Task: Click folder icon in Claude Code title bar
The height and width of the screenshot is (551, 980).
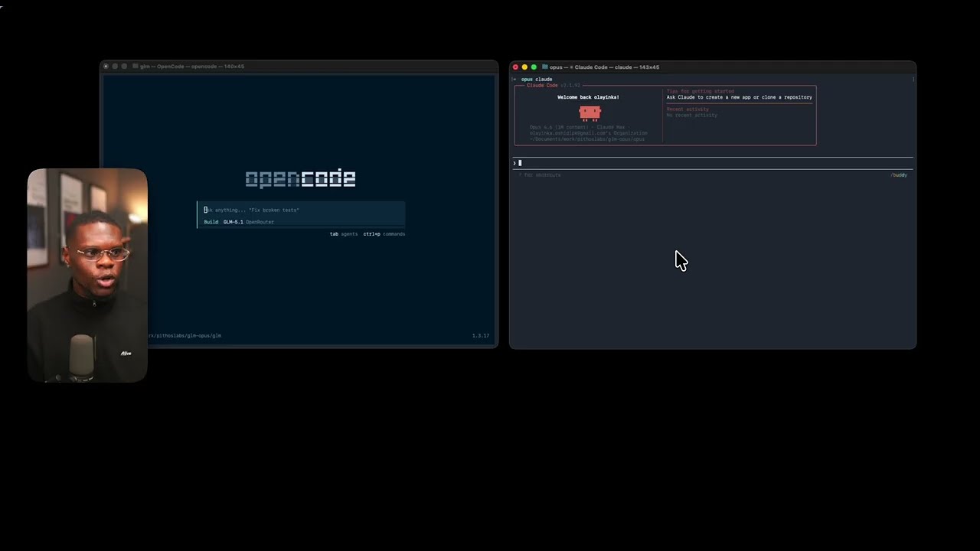Action: click(544, 67)
